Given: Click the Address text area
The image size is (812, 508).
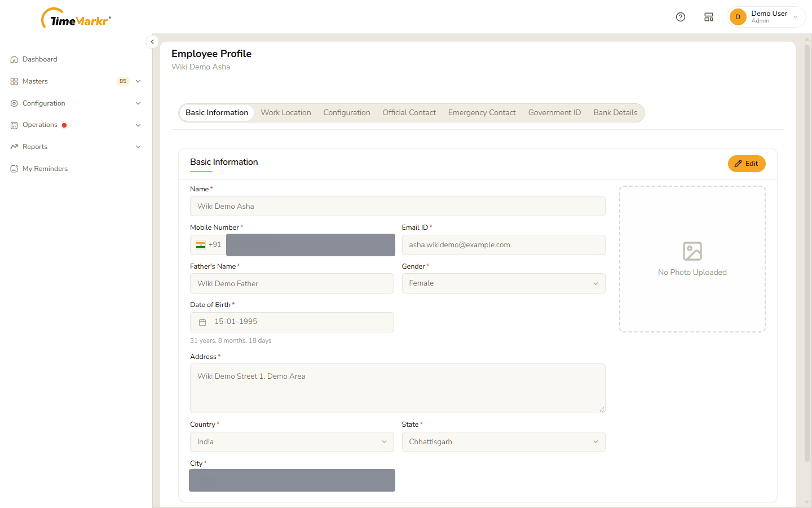Looking at the screenshot, I should [398, 388].
